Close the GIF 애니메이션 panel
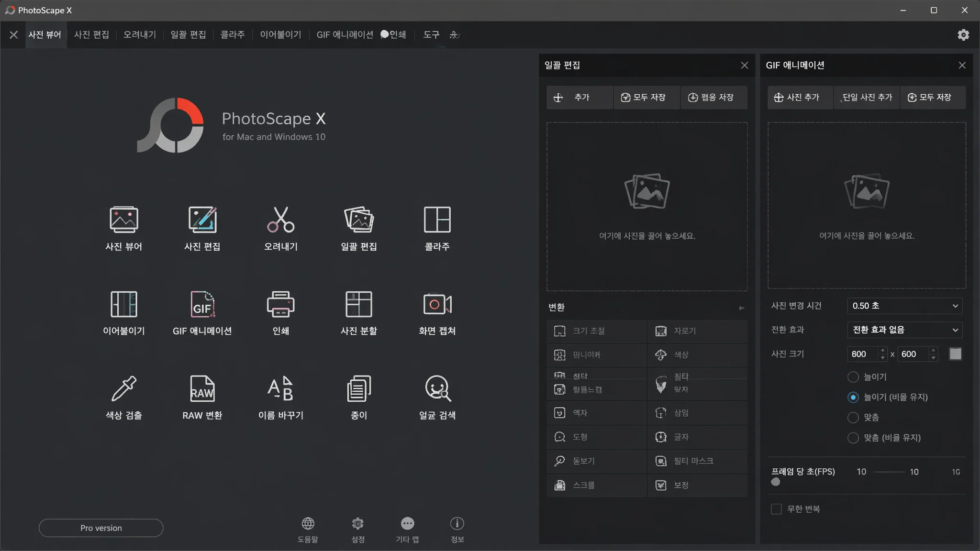 coord(962,65)
